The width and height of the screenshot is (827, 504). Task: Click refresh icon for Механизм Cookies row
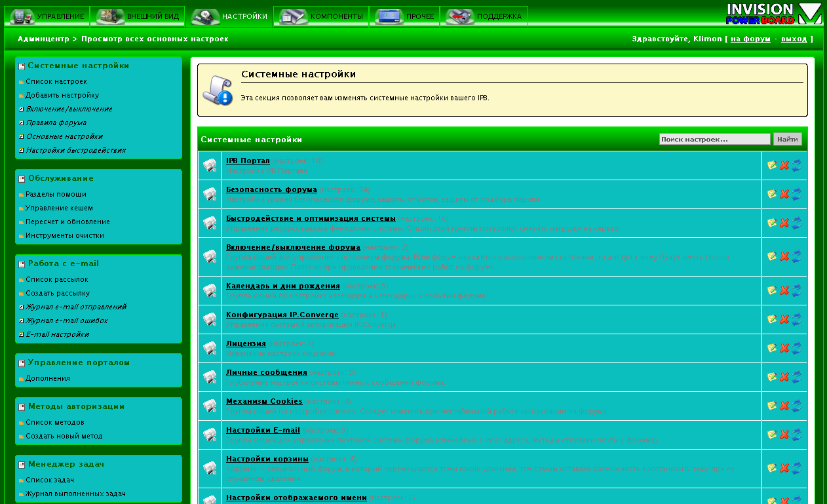pos(796,406)
